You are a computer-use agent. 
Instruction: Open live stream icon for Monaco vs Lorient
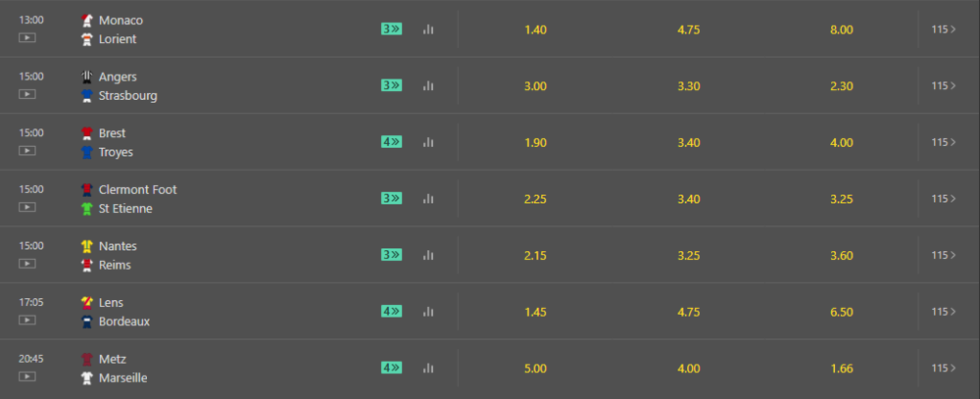coord(26,37)
